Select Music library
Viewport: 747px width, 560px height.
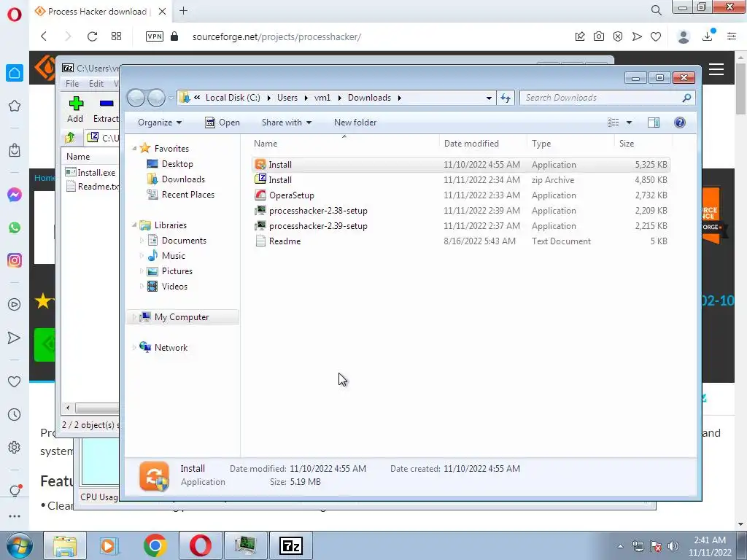tap(174, 256)
